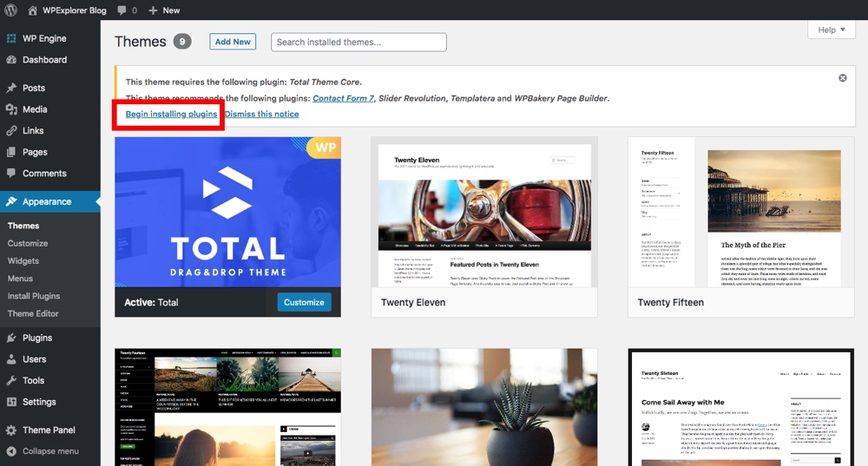The width and height of the screenshot is (868, 466).
Task: Click the Users person icon
Action: 11,359
